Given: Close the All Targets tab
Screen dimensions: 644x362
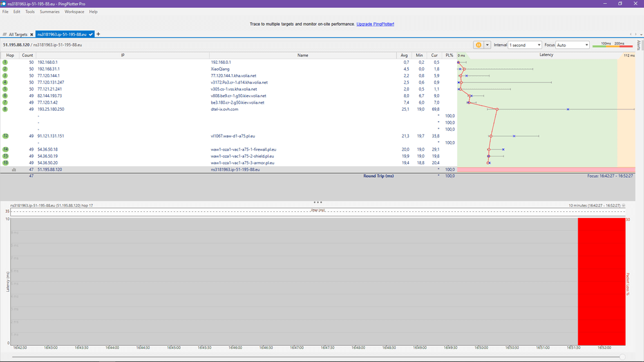Looking at the screenshot, I should [31, 34].
